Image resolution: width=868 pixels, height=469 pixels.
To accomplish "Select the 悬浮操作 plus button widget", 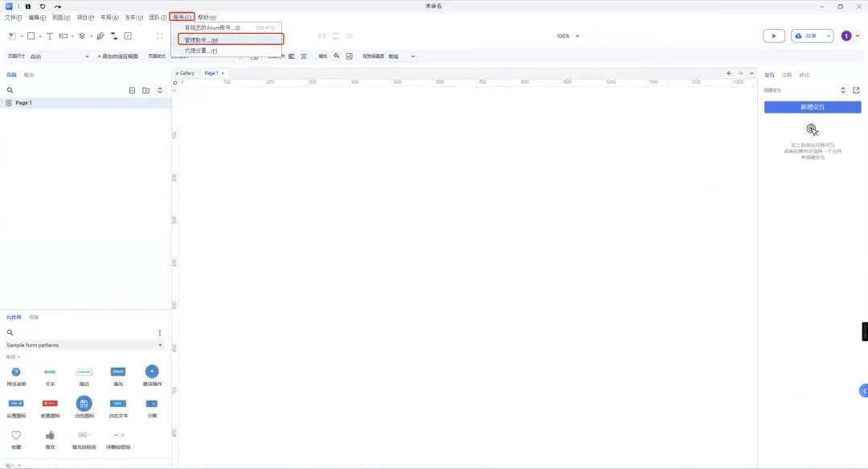I will click(152, 372).
